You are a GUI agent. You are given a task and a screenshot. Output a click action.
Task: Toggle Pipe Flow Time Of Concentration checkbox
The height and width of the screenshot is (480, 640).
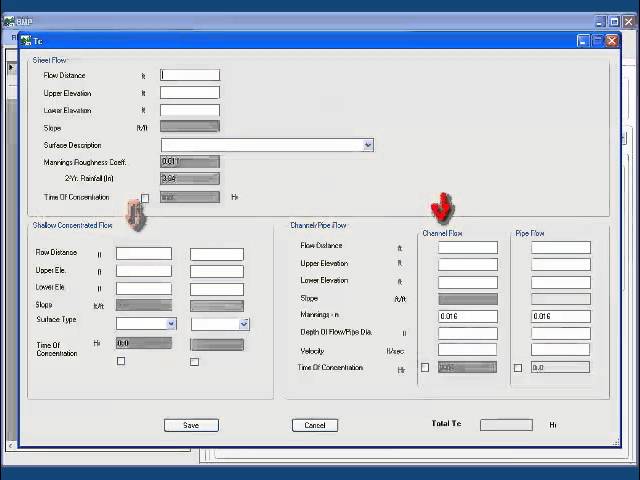coord(518,368)
